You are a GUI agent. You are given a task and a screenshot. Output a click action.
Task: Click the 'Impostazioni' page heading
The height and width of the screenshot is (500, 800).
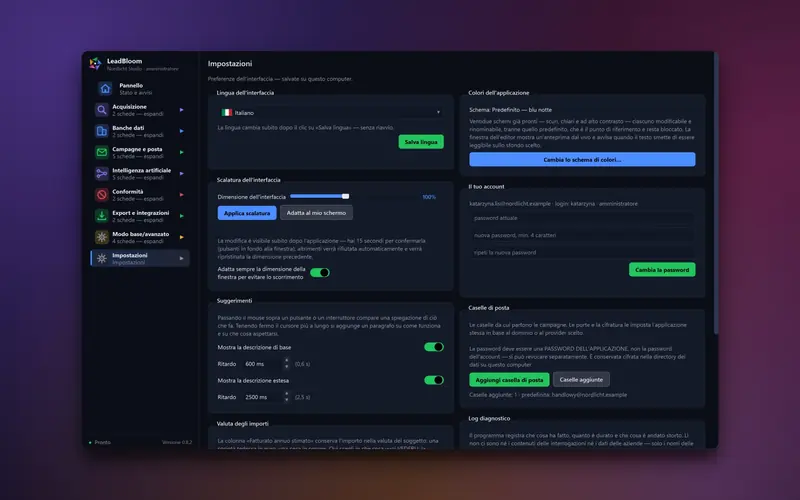pyautogui.click(x=230, y=64)
